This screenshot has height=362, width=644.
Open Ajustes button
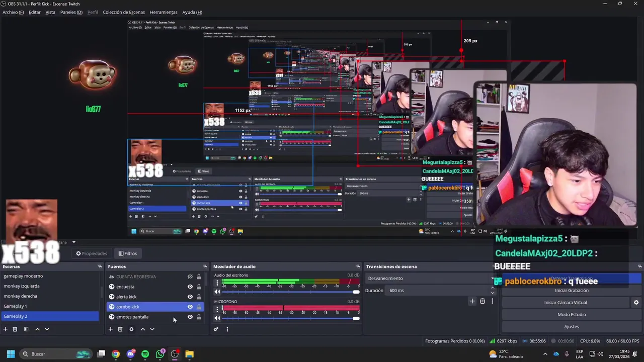572,327
